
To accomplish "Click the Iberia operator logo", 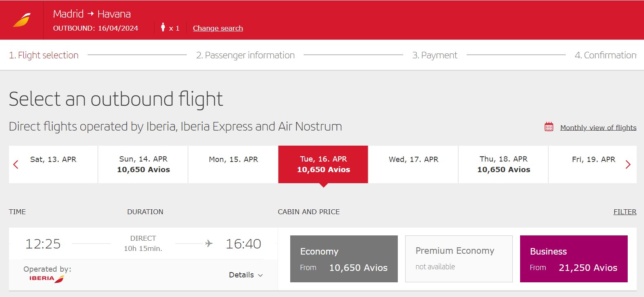I will click(46, 279).
